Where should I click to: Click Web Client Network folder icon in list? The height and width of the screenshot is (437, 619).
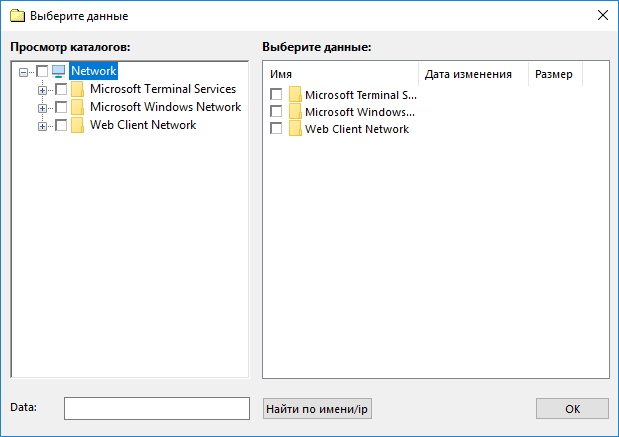tap(295, 129)
